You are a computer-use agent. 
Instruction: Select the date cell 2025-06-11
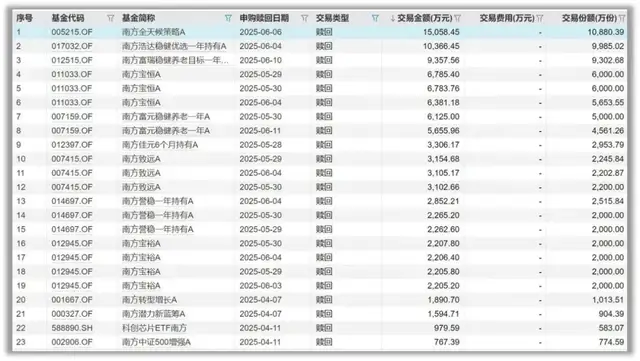coord(260,131)
